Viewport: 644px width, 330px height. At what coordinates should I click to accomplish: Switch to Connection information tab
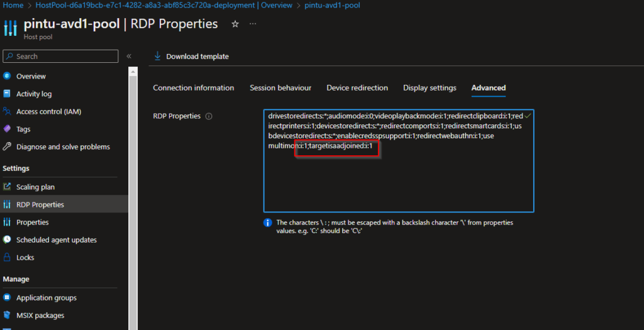pyautogui.click(x=194, y=88)
